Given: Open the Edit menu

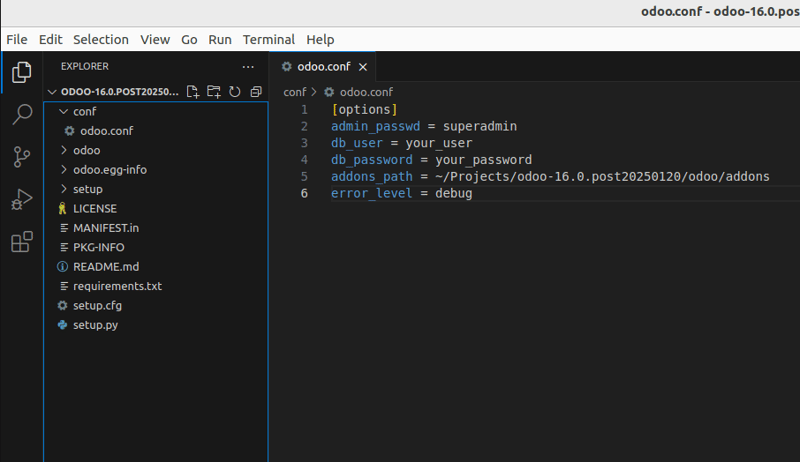Looking at the screenshot, I should pyautogui.click(x=51, y=39).
